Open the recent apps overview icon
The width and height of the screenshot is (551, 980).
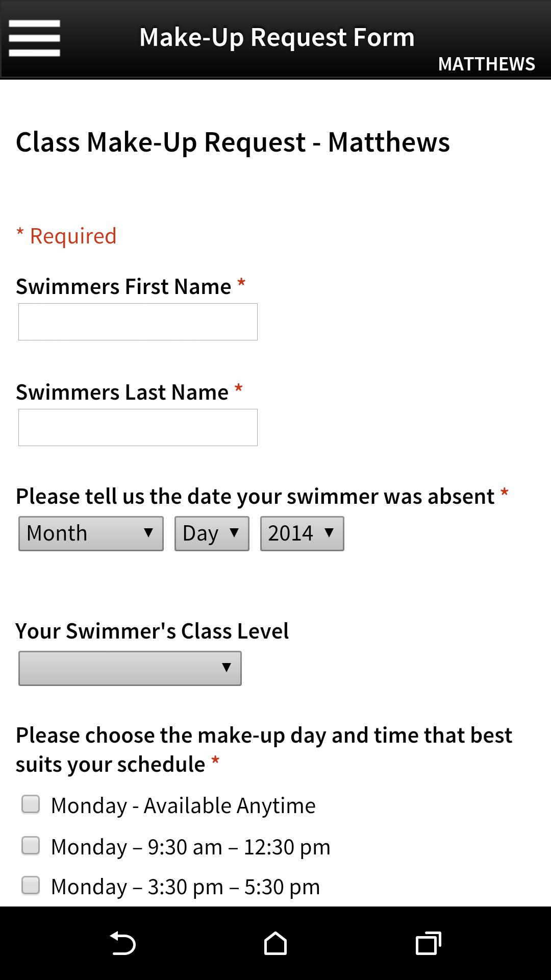tap(428, 942)
